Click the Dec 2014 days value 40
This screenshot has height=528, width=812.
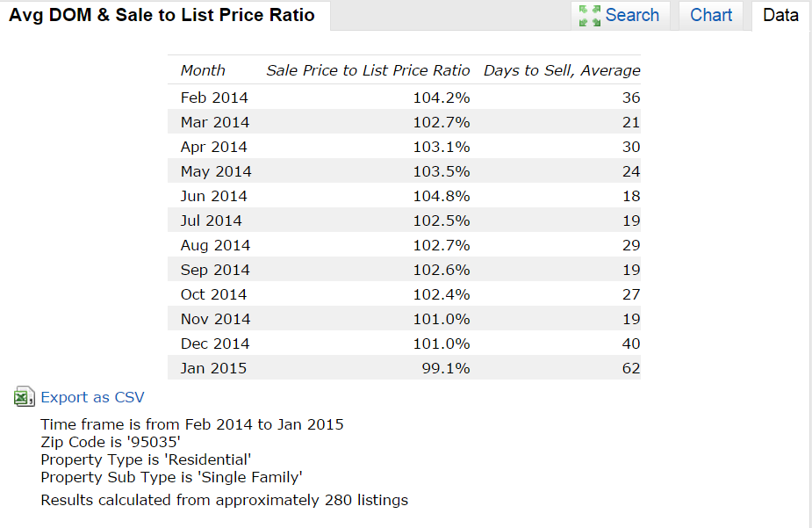(x=631, y=344)
